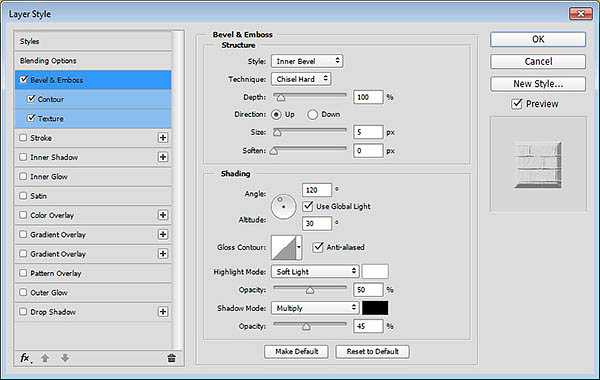Open the Style dropdown showing Inner Bevel
The height and width of the screenshot is (380, 600).
tap(307, 61)
